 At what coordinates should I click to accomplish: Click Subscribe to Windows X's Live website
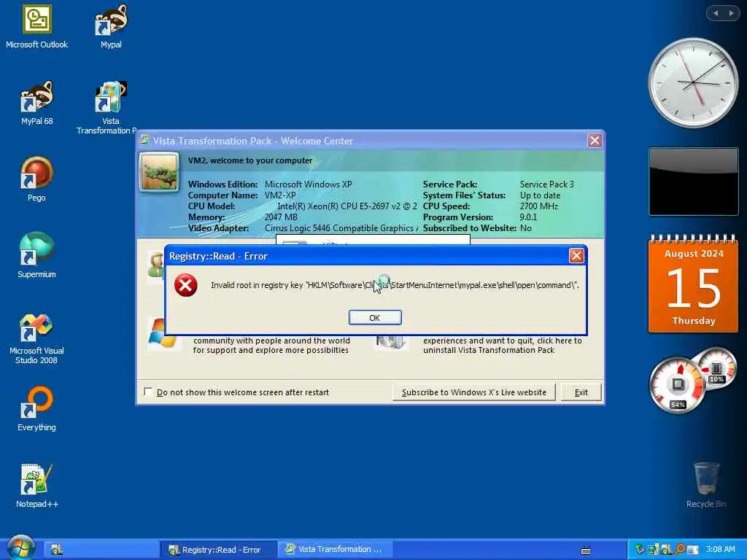tap(473, 392)
